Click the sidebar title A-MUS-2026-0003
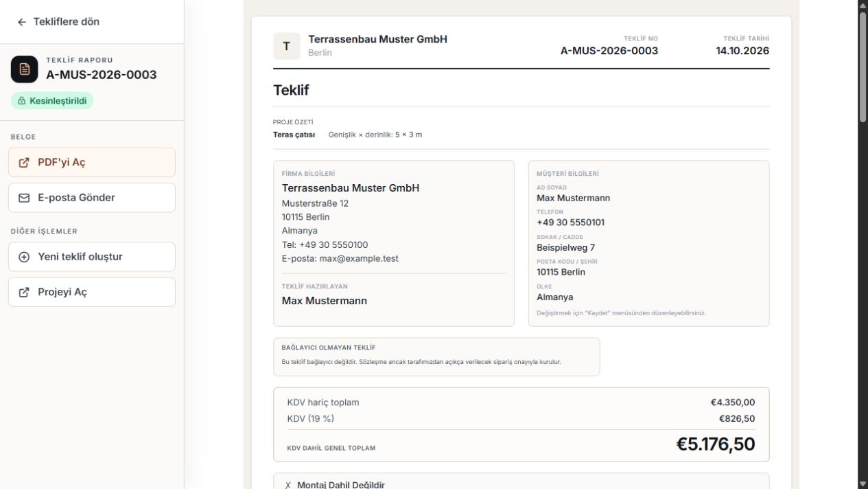 pos(102,75)
